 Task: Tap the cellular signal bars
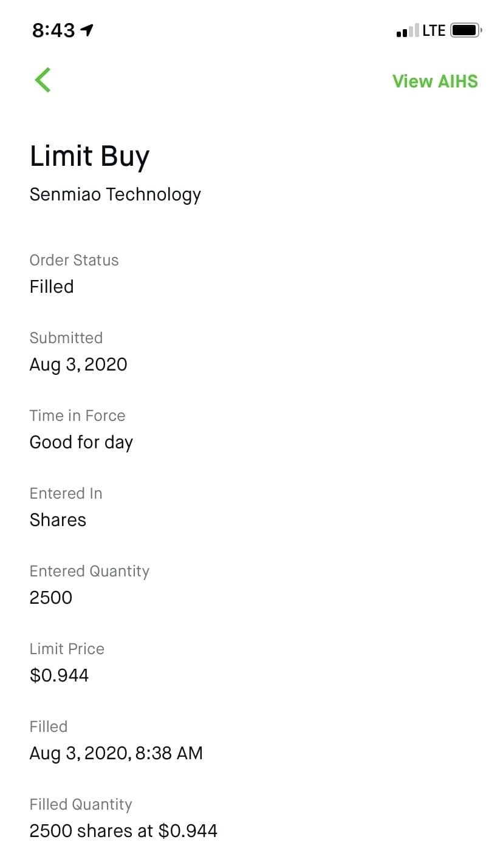coord(406,30)
